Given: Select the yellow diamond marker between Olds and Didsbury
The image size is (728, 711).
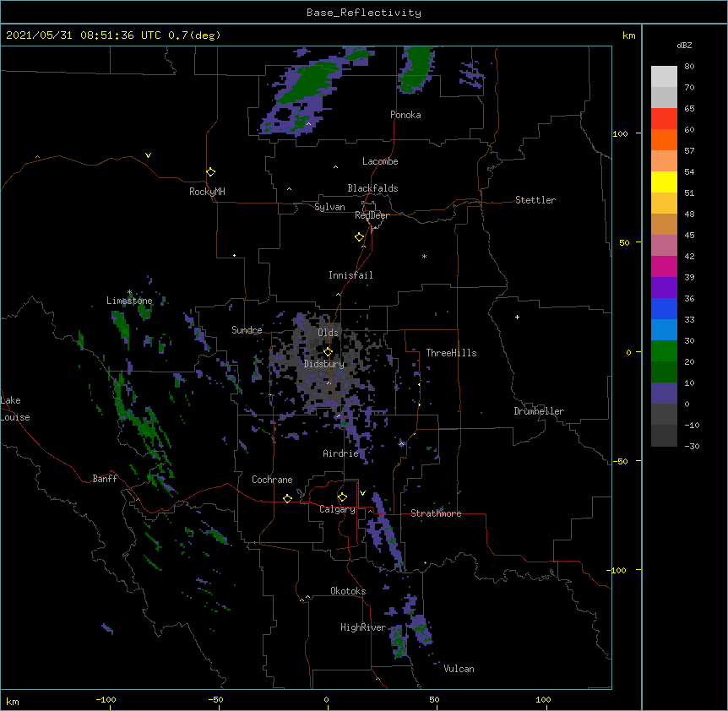Looking at the screenshot, I should (x=328, y=351).
